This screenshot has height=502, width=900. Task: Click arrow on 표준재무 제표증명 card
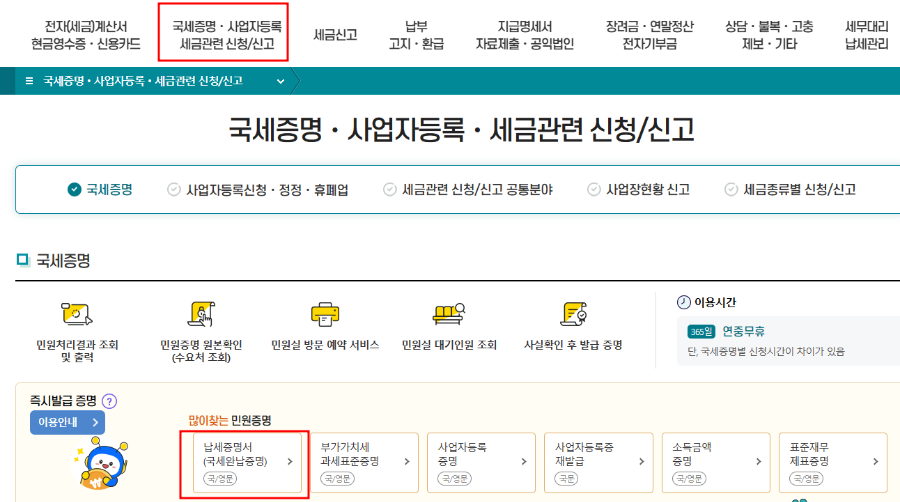click(x=876, y=461)
